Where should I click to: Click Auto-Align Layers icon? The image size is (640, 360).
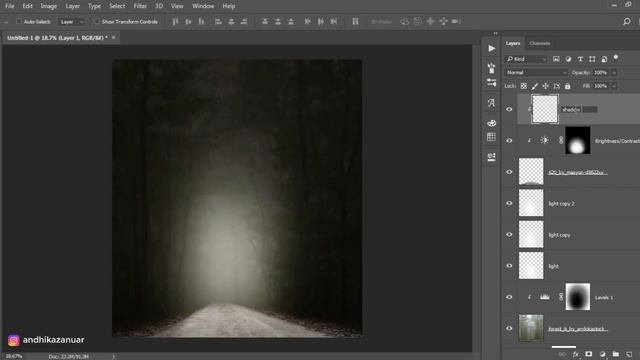pos(356,22)
